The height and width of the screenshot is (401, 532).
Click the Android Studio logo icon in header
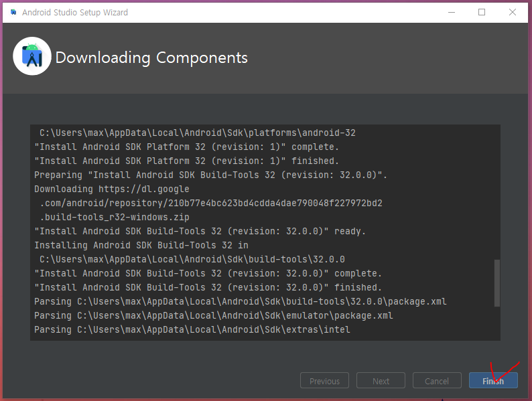(32, 56)
